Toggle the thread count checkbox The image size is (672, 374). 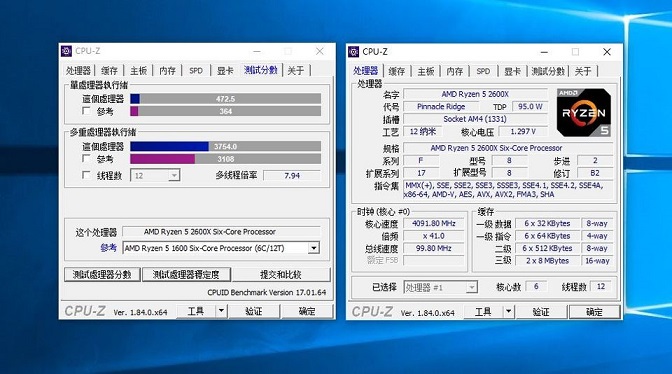point(86,175)
